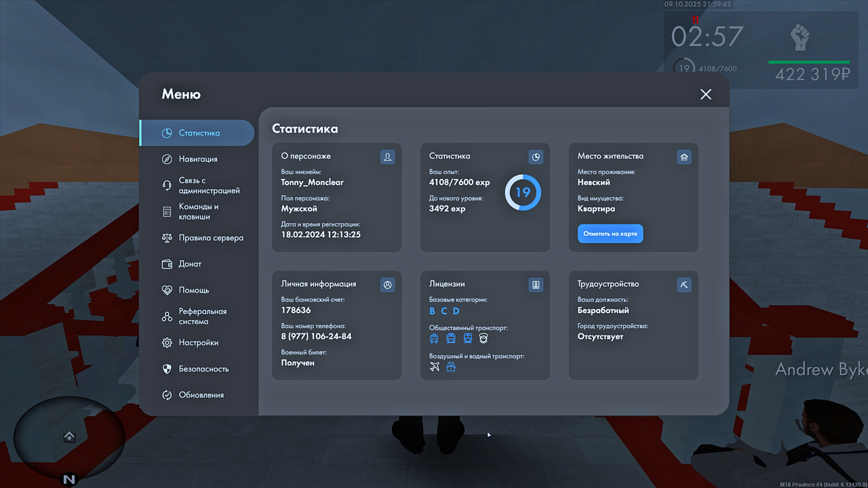Click the N compass marker below minimap
The image size is (868, 488).
(68, 479)
